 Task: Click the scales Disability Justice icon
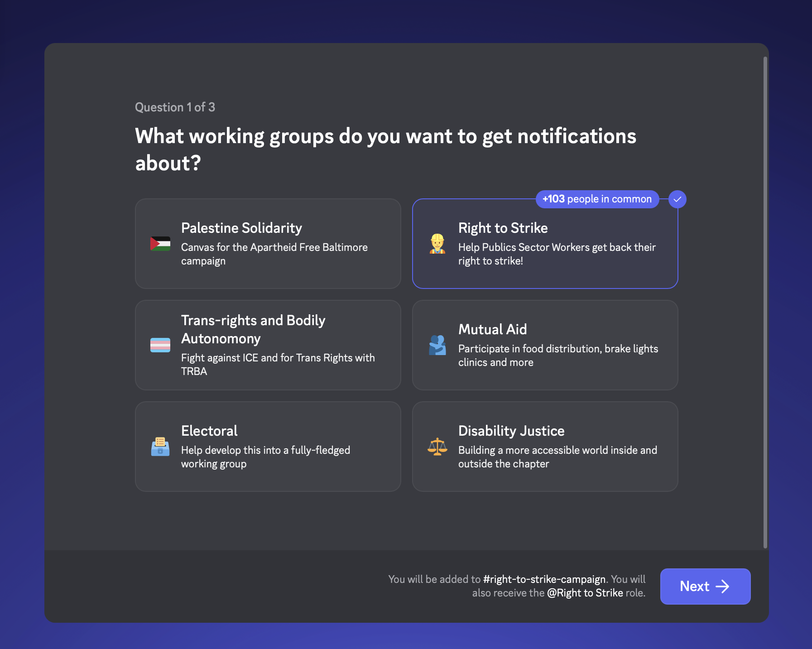(437, 447)
